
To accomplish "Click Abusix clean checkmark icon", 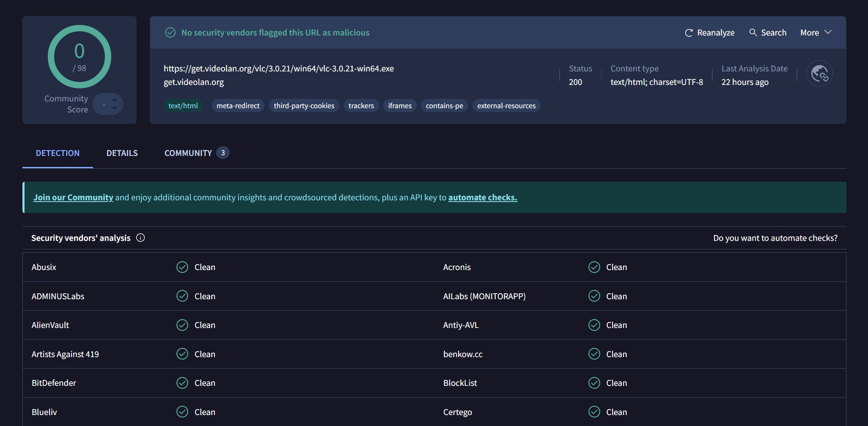I will coord(182,267).
